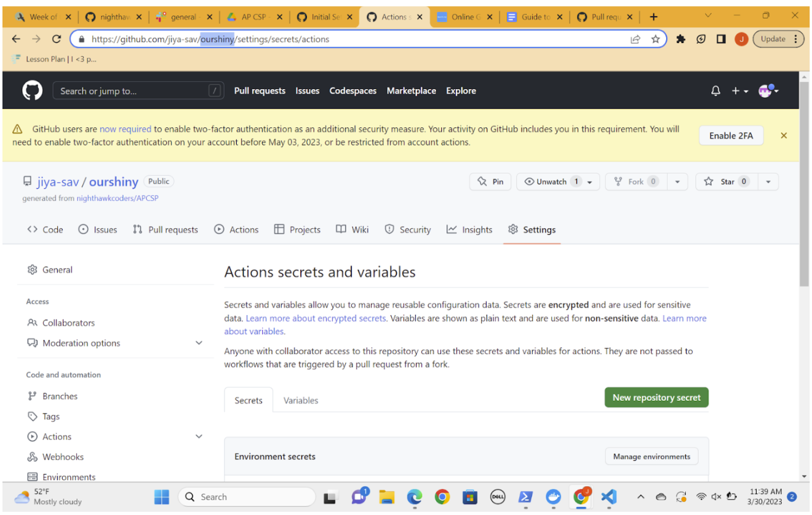Open the plus create-new menu in header
Image resolution: width=812 pixels, height=515 pixels.
pyautogui.click(x=739, y=91)
